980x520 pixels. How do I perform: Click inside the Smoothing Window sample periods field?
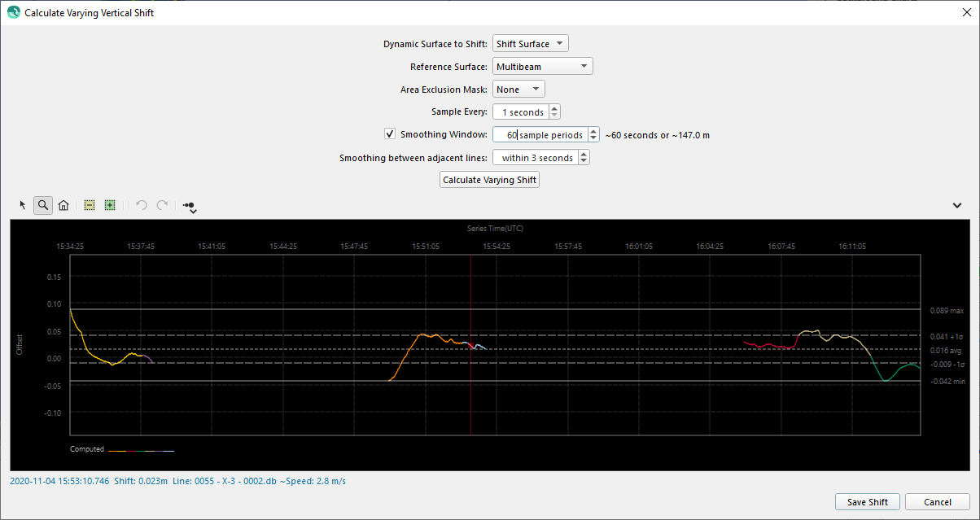(541, 135)
